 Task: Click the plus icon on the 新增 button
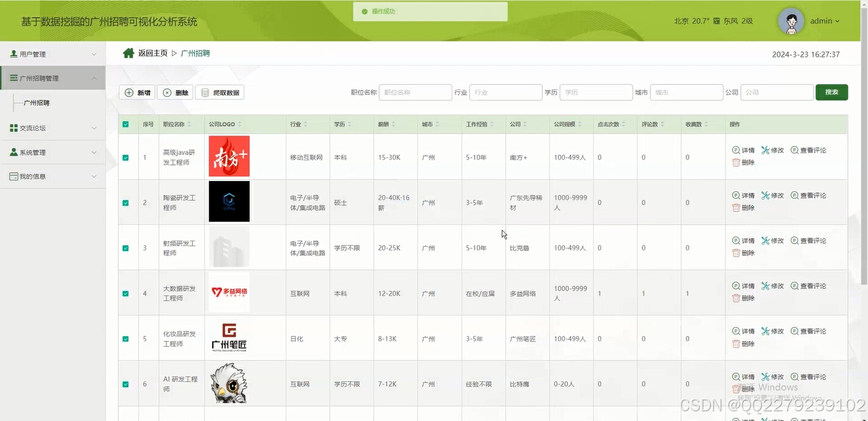tap(129, 91)
